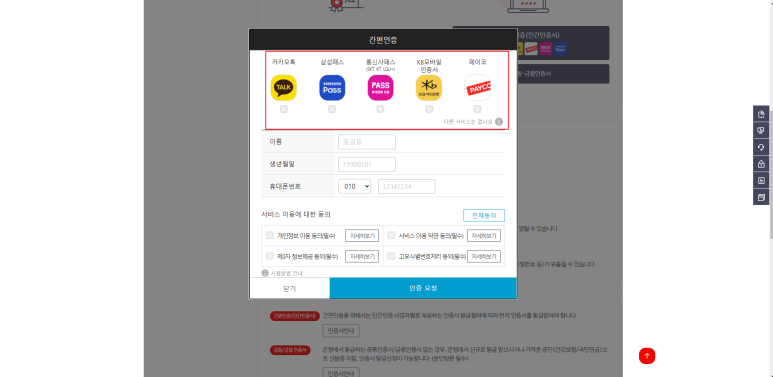View details for 서비스 이용 약관 동의

[x=484, y=236]
